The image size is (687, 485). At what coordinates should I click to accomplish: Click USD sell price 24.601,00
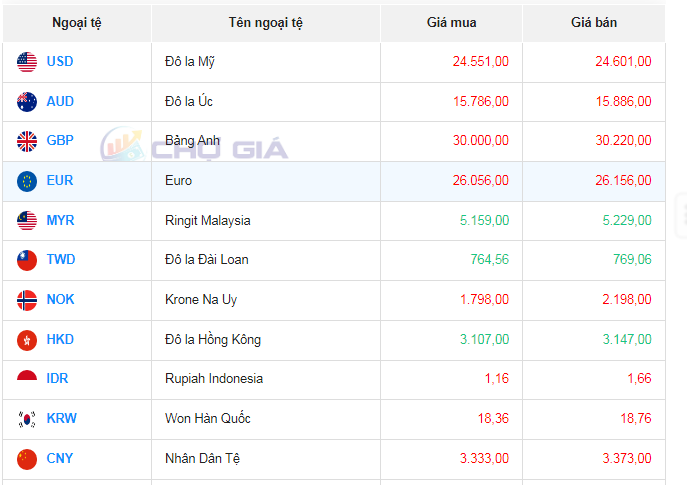click(623, 61)
